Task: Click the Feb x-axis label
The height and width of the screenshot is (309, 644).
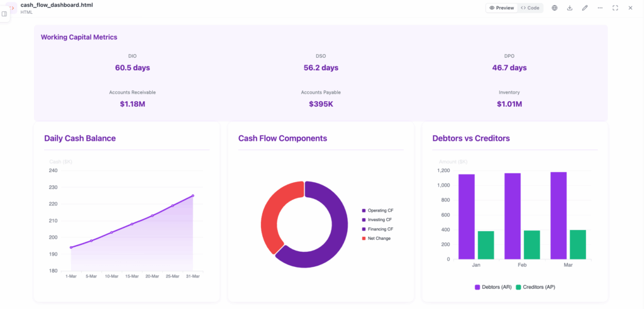Action: pos(522,265)
